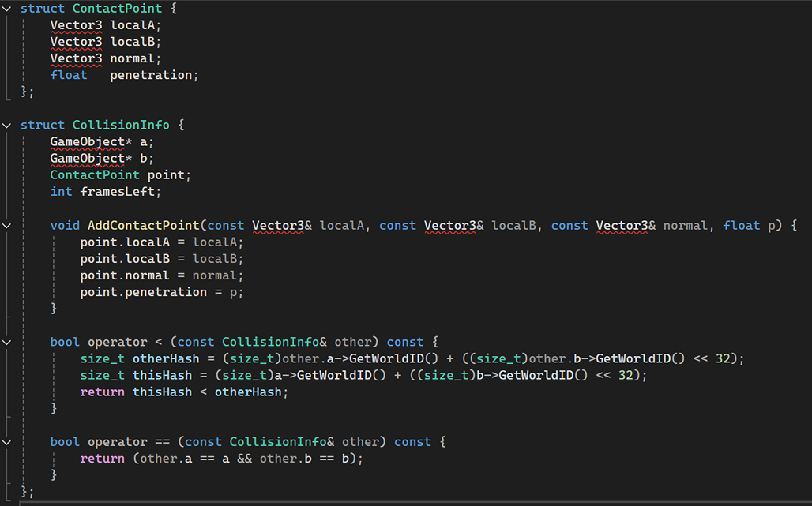Place cursor on the otherHash declaration
The width and height of the screenshot is (812, 506).
tap(166, 358)
